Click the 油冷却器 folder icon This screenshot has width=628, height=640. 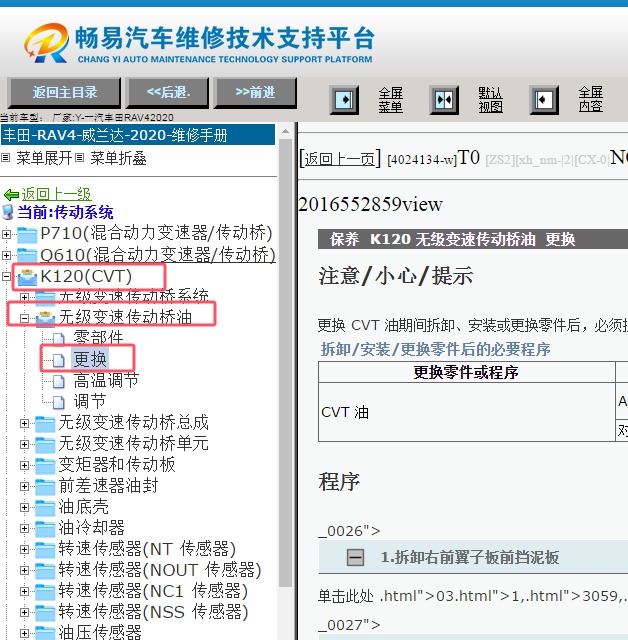pos(45,528)
